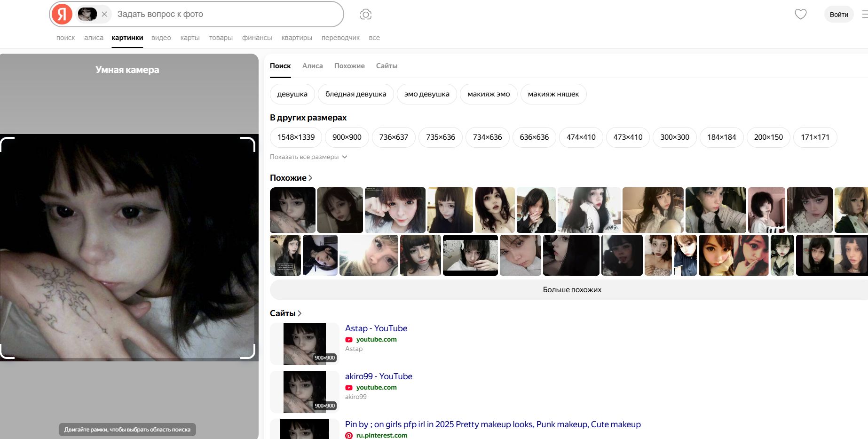This screenshot has height=439, width=868.
Task: Select the девушка suggestion chip
Action: click(x=292, y=94)
